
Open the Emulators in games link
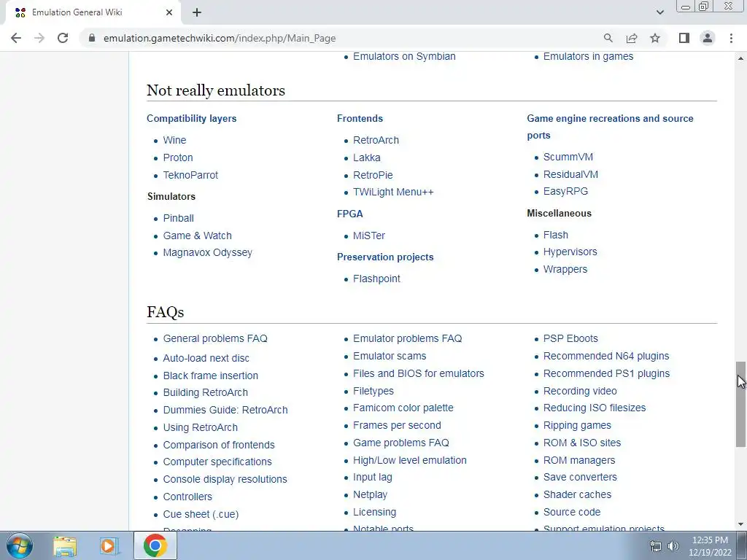[588, 56]
